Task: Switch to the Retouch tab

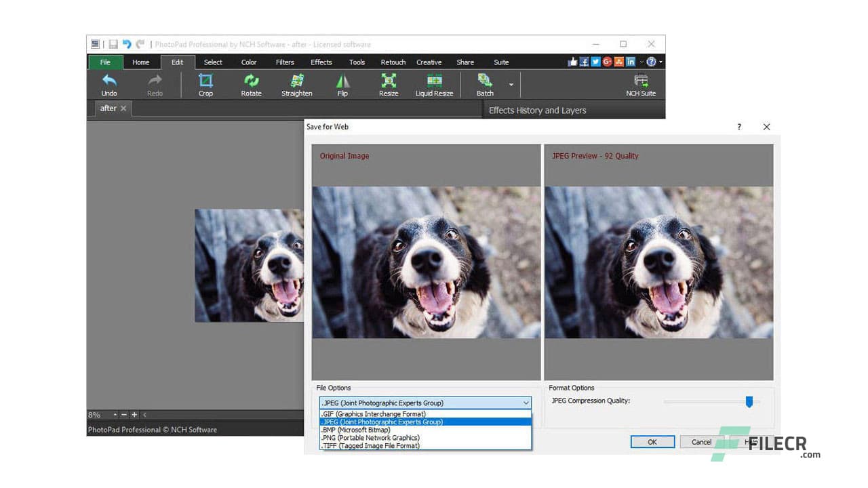Action: (x=393, y=62)
